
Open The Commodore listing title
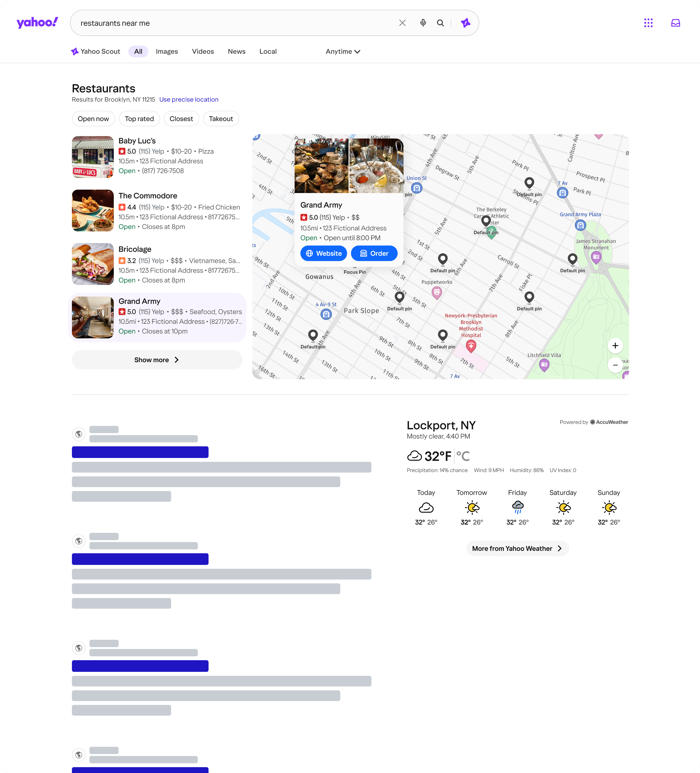(x=148, y=196)
